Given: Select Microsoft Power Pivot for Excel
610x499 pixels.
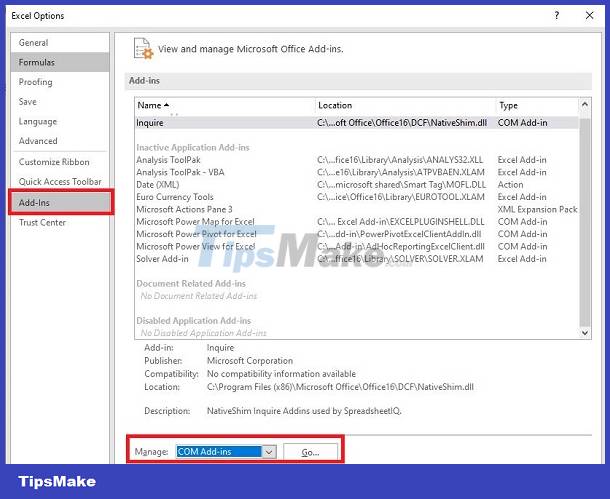Looking at the screenshot, I should pos(357,234).
